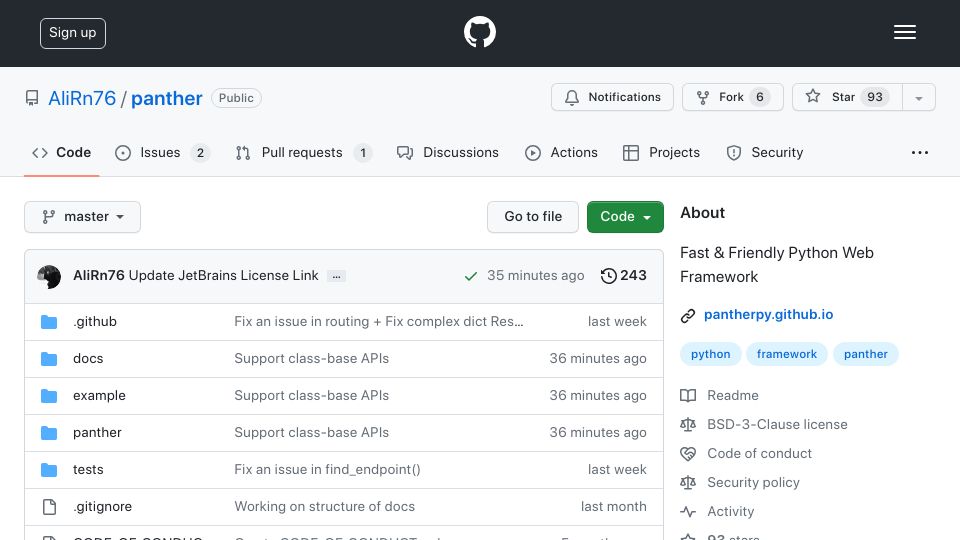Click the green check commit status icon

coord(470,276)
